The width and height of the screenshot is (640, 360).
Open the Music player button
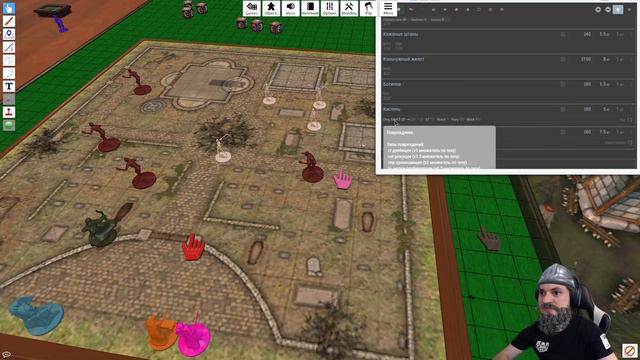tap(291, 8)
